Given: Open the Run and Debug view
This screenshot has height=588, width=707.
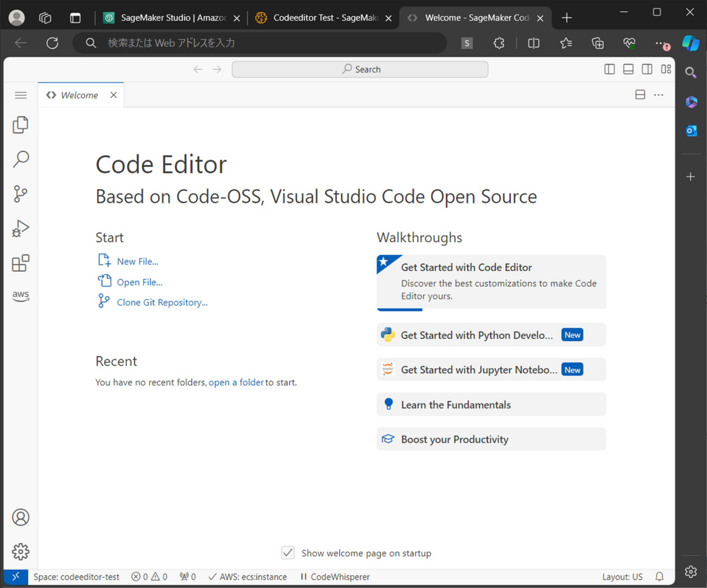Looking at the screenshot, I should coord(21,228).
